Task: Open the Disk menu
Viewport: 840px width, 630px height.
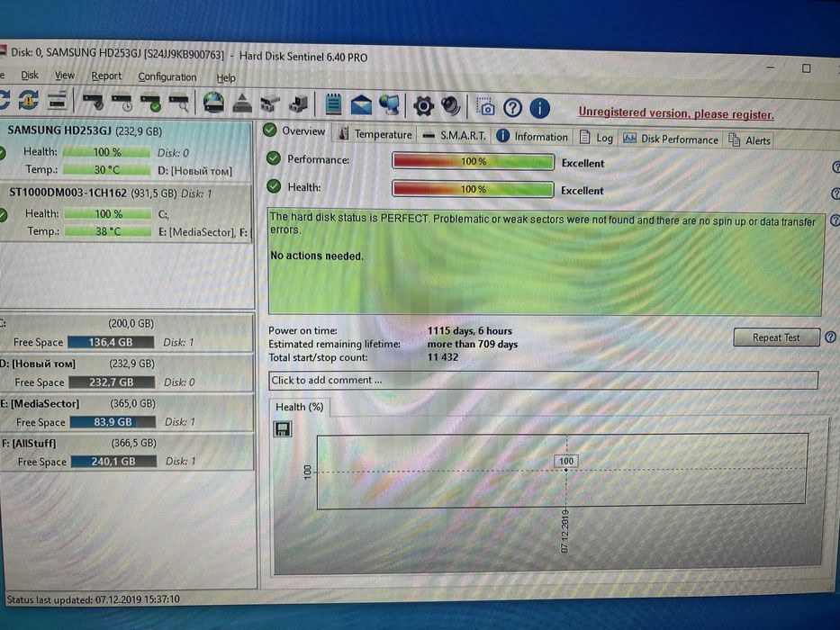Action: pos(30,75)
